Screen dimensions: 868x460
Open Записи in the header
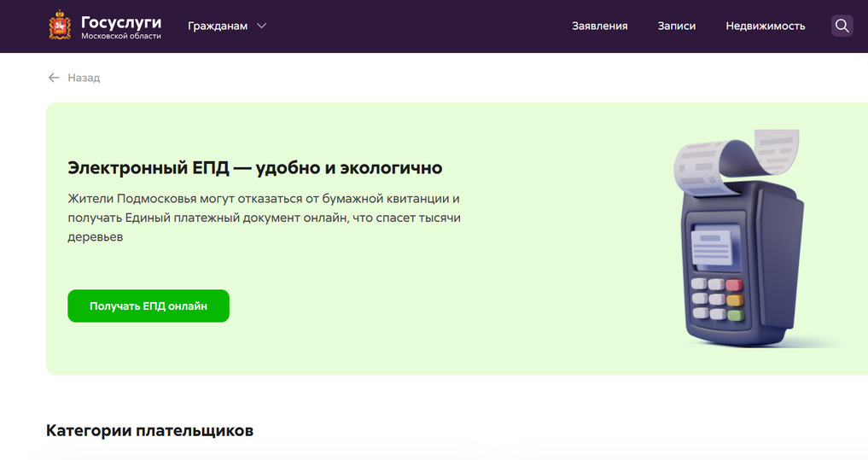coord(677,26)
